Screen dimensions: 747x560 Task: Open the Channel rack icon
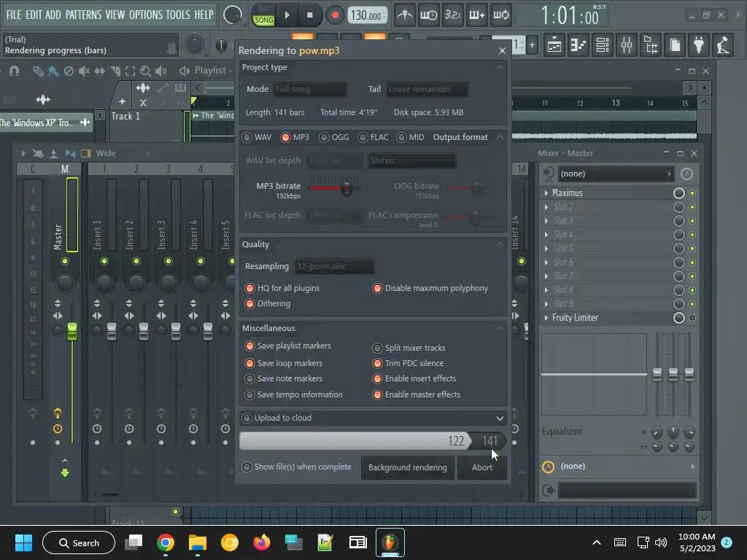click(603, 45)
